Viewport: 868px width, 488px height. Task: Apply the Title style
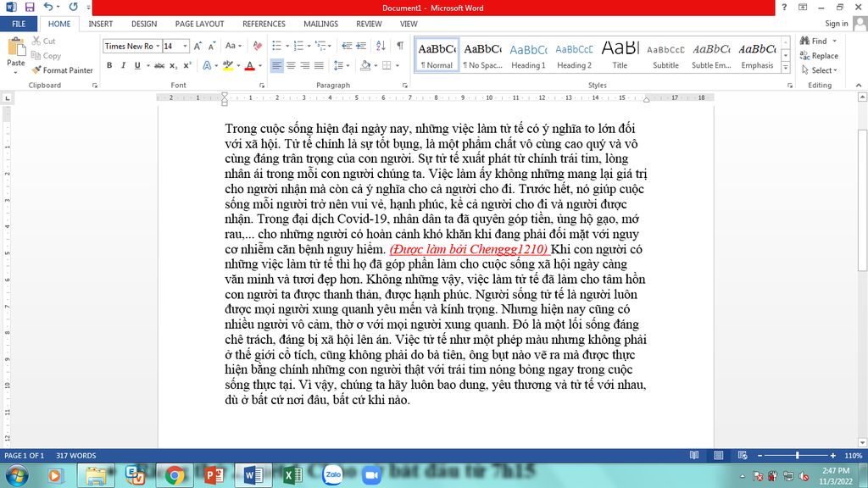click(620, 55)
